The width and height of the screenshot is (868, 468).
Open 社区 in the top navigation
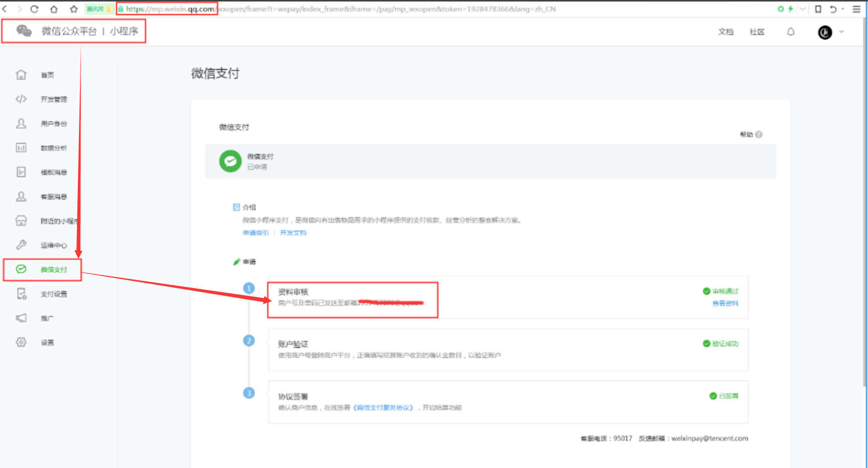click(x=757, y=32)
